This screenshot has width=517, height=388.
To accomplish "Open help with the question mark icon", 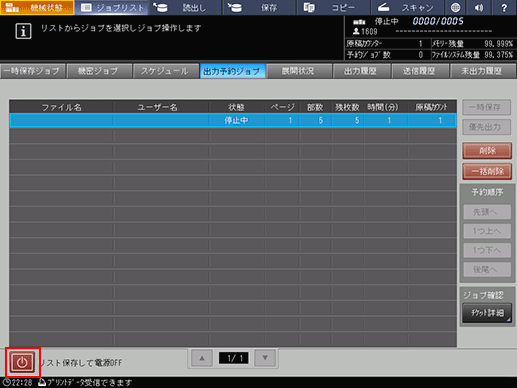I will click(x=504, y=7).
